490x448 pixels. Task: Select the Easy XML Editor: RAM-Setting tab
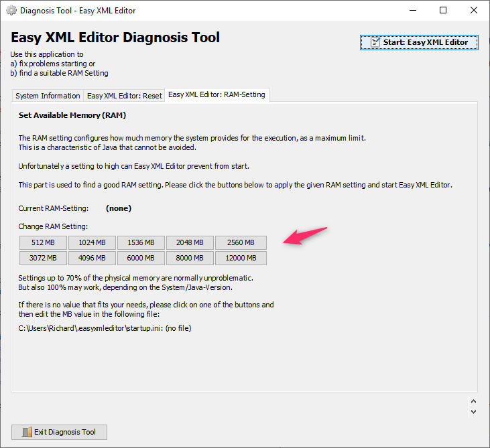coord(217,95)
